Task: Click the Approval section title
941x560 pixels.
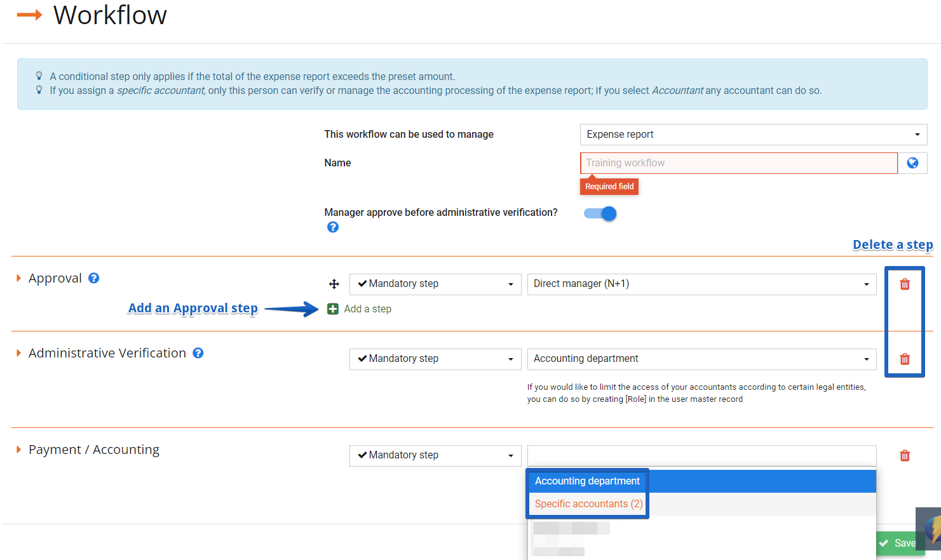Action: [x=55, y=278]
